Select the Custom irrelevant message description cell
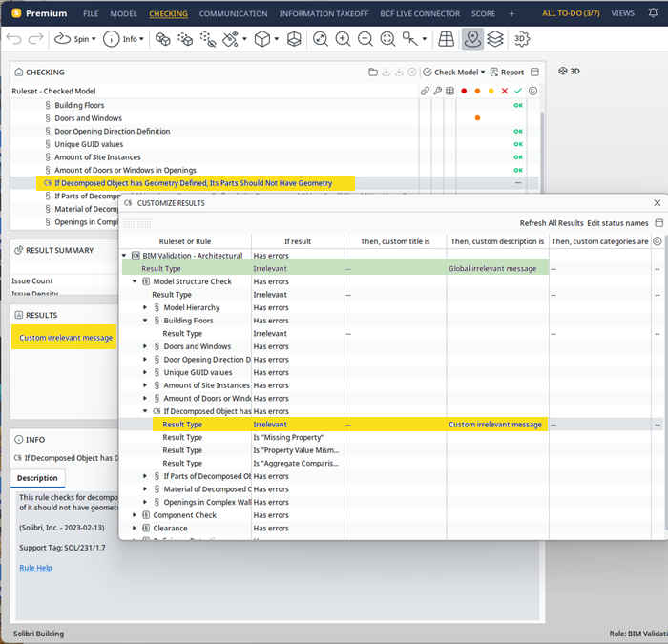 497,425
